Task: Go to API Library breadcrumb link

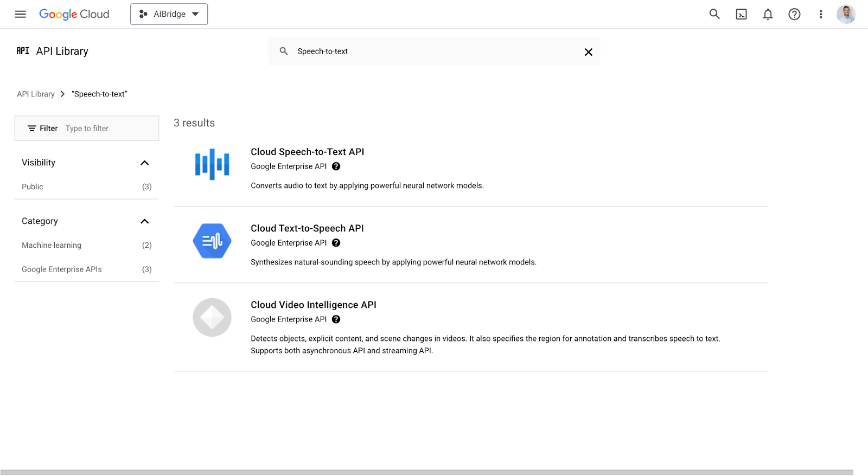Action: 36,94
